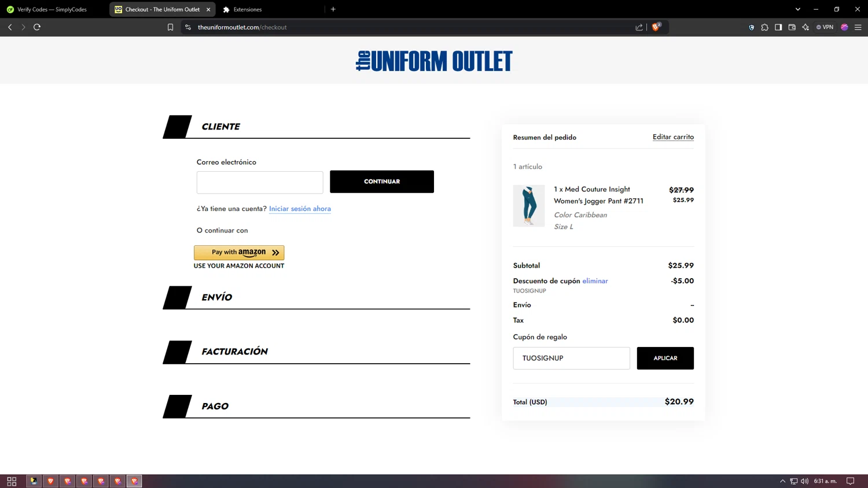Screen dimensions: 868x488
Task: Open the Editar carrito link
Action: pos(673,137)
